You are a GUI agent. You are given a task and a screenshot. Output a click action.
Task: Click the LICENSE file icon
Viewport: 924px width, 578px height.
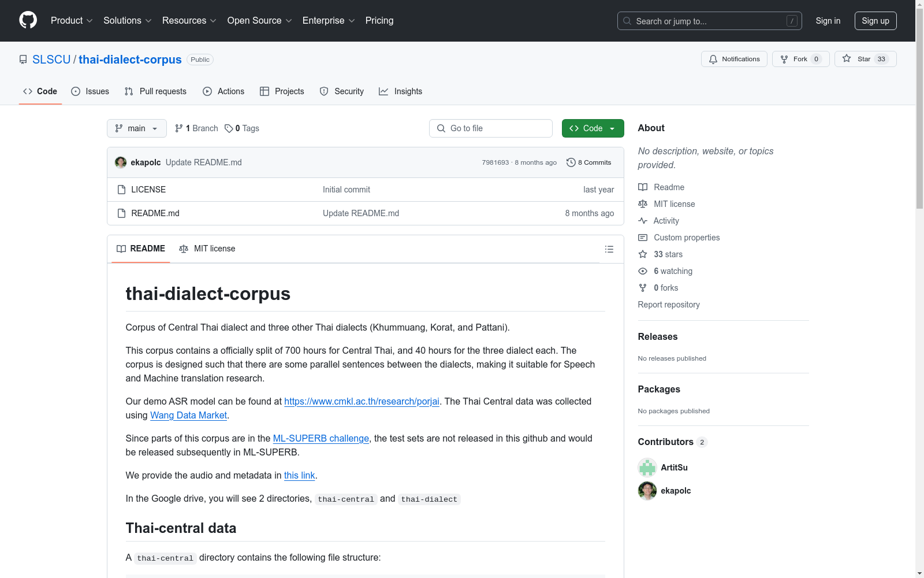tap(121, 190)
